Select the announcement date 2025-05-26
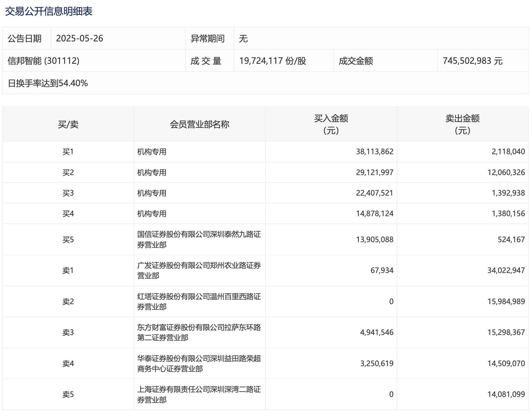 point(80,38)
